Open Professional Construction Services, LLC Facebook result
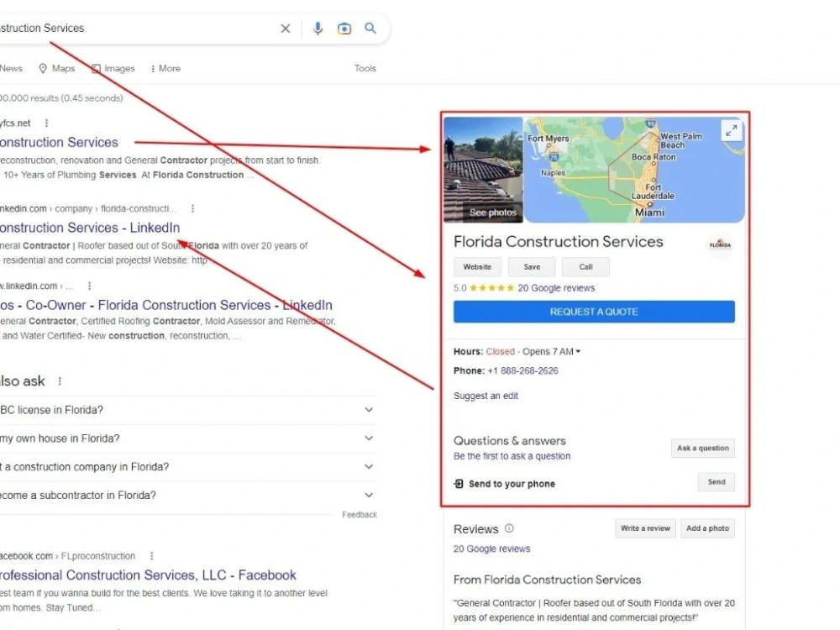 (x=148, y=575)
